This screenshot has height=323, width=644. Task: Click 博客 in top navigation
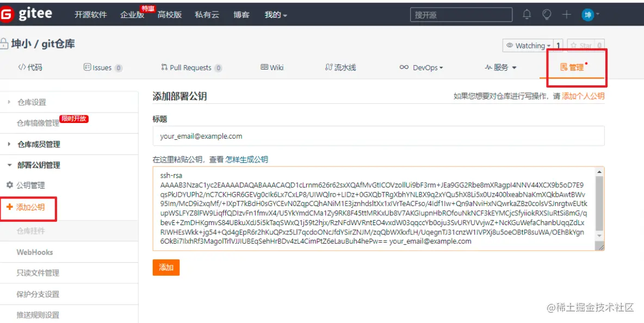click(x=242, y=15)
